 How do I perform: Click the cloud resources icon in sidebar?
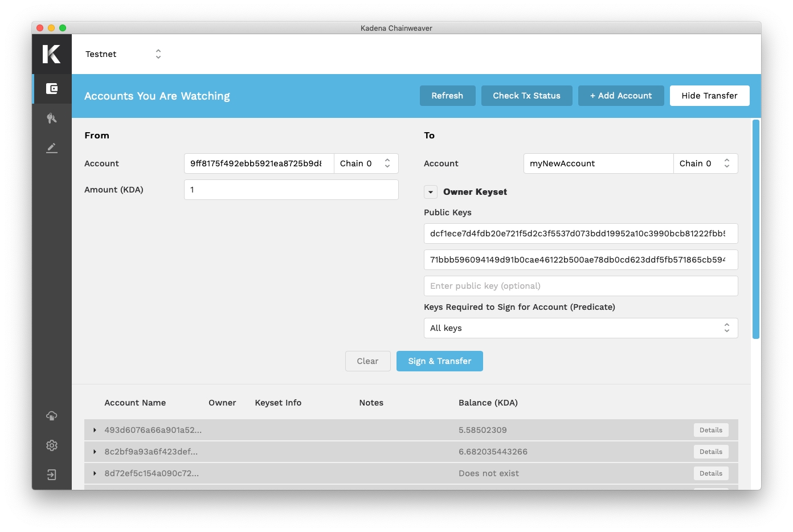(x=52, y=416)
